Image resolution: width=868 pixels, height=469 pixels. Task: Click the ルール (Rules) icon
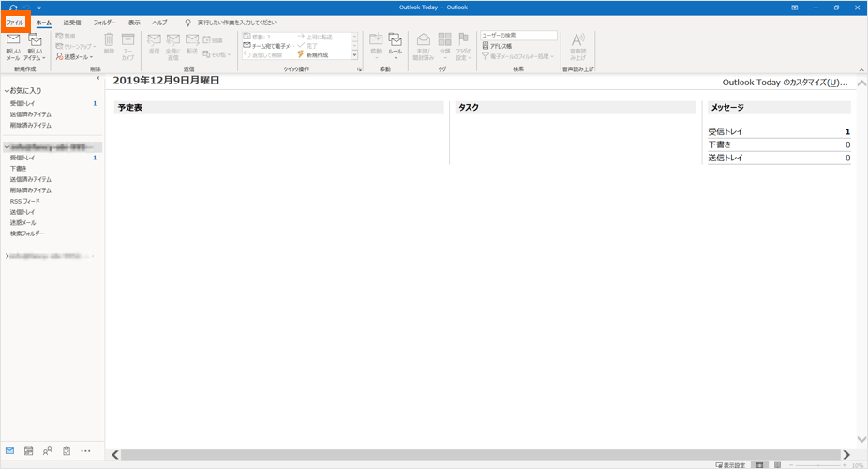[x=395, y=44]
